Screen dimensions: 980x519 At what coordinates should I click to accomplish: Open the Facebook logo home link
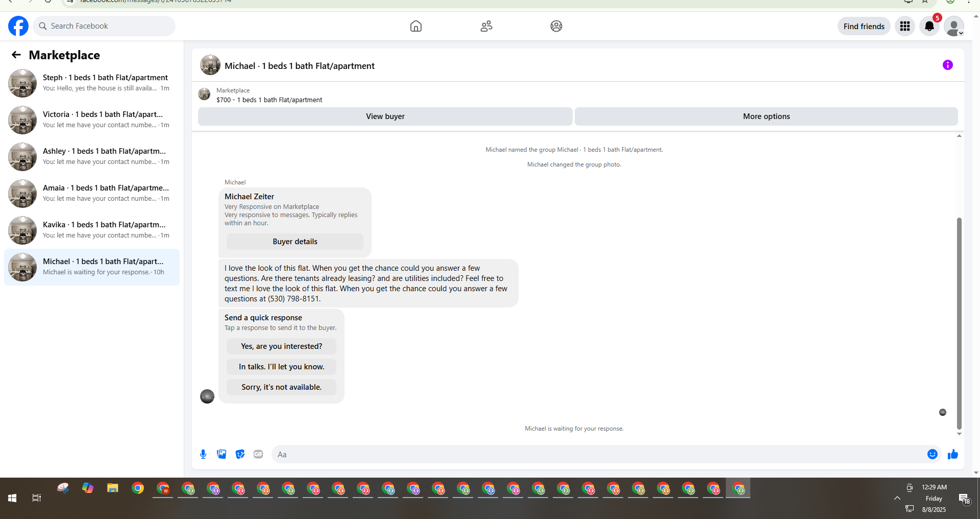click(18, 26)
